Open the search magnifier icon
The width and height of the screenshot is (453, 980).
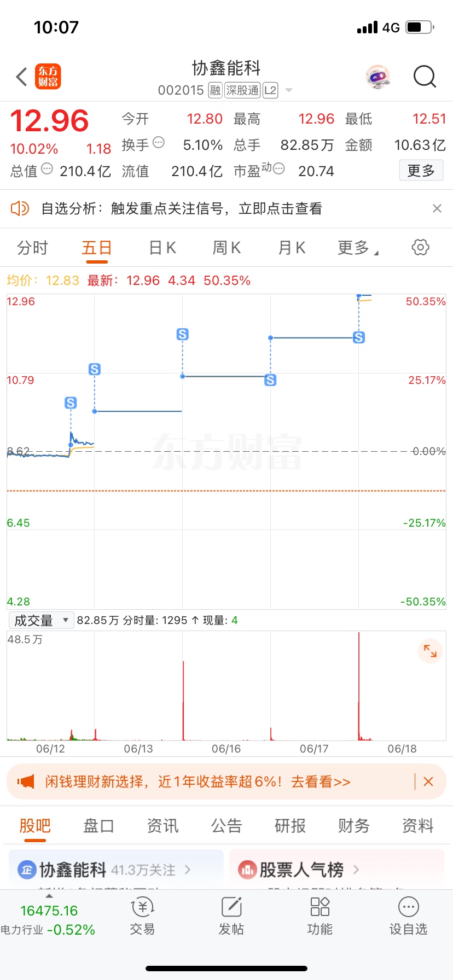point(425,77)
